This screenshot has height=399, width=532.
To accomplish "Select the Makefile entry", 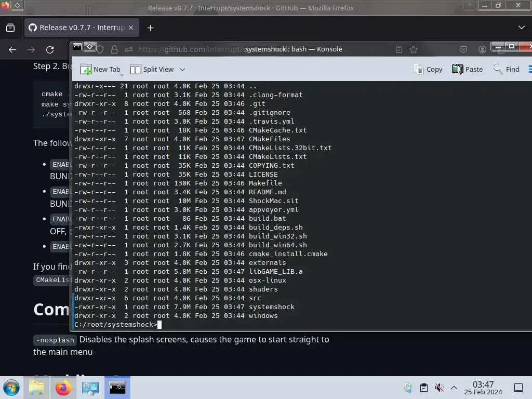I will coord(265,183).
